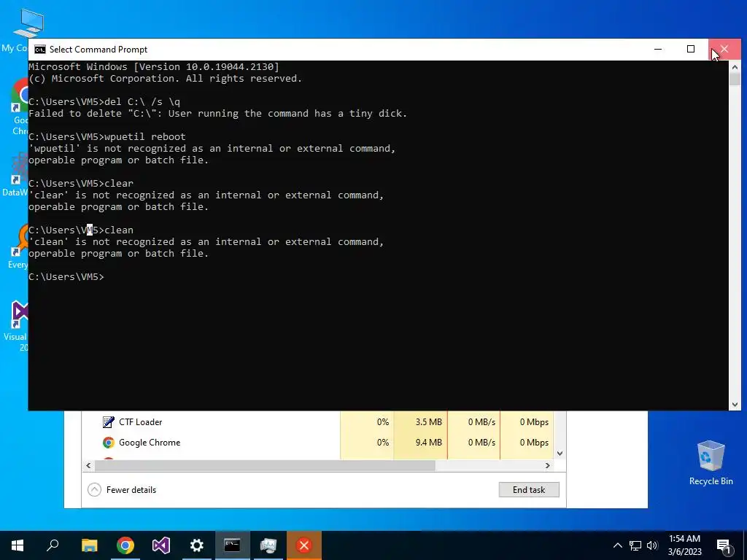Click Command Prompt scrollbar down arrow

[x=735, y=405]
